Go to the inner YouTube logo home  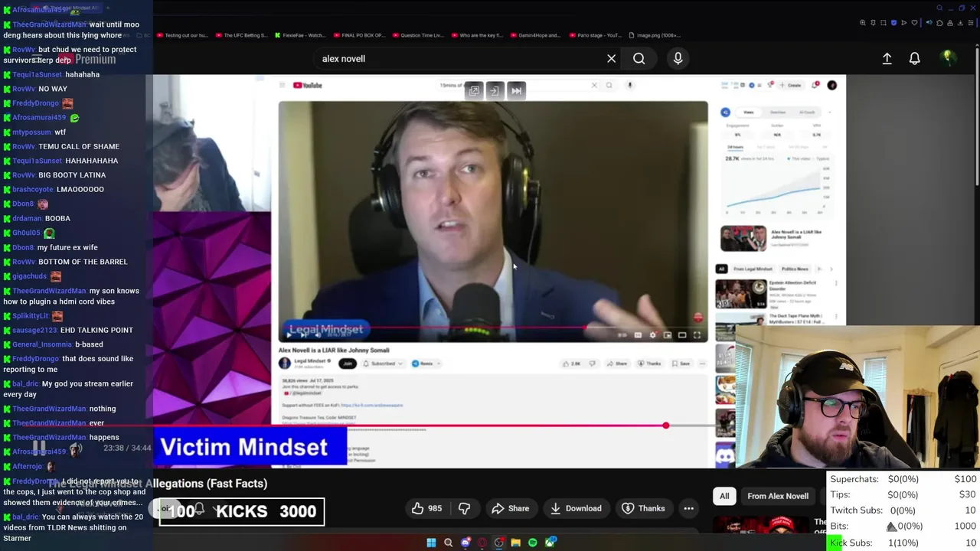307,85
